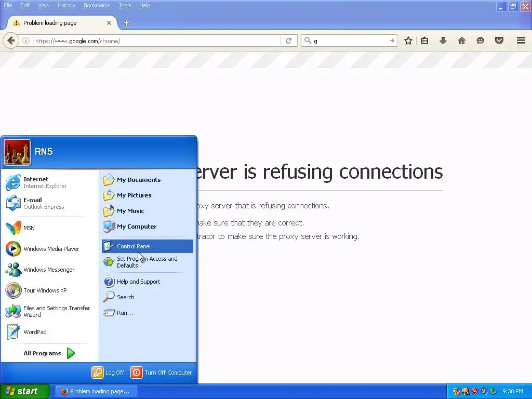Go back with the Firefox back arrow

pos(11,41)
